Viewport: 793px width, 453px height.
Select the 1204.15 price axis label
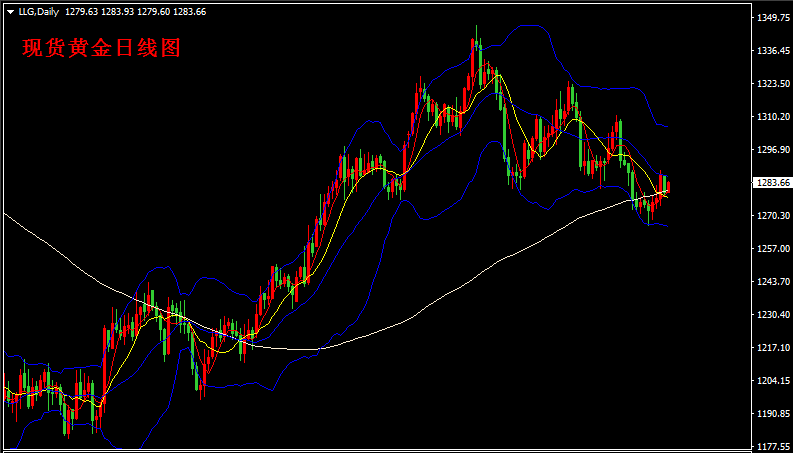point(773,381)
